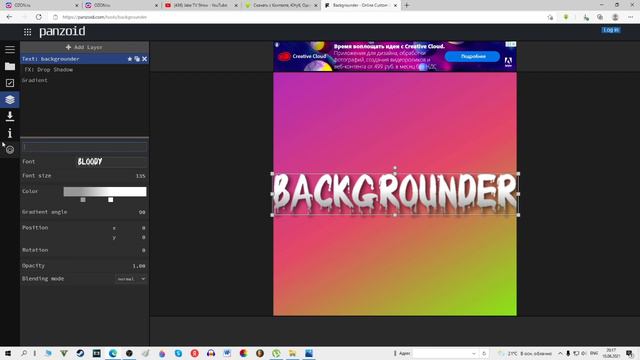Click the Подробнее button in the ad
This screenshot has height=360, width=640.
(x=472, y=56)
